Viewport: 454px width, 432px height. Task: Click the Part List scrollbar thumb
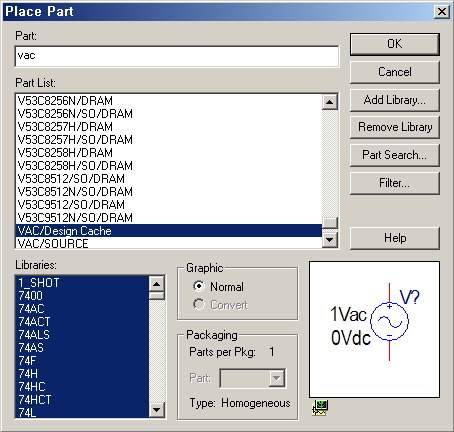click(x=330, y=223)
